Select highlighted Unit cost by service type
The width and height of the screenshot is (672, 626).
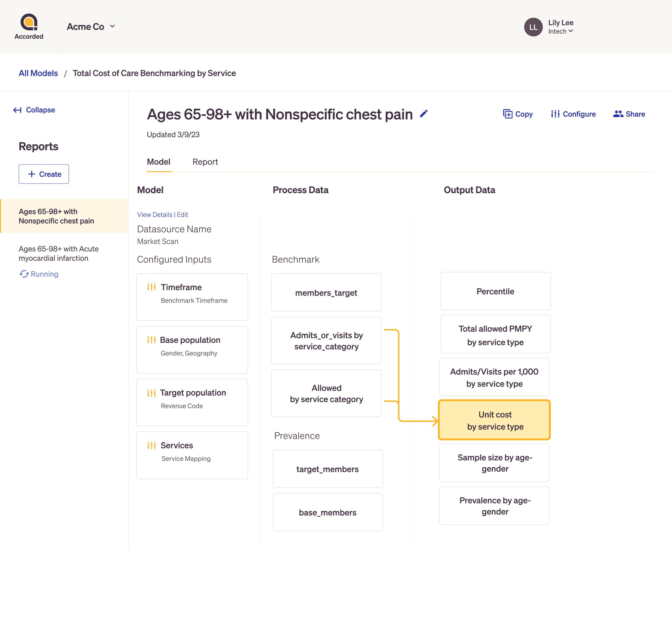494,420
